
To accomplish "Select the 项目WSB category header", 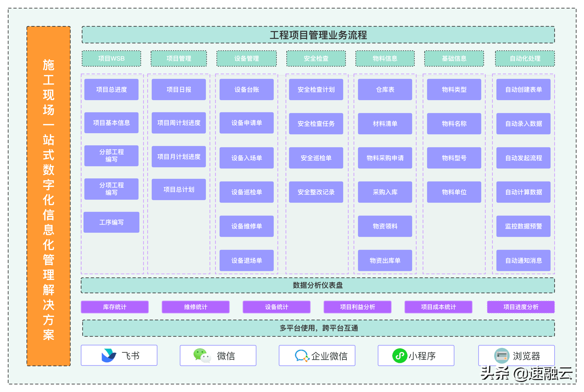I will (x=111, y=58).
